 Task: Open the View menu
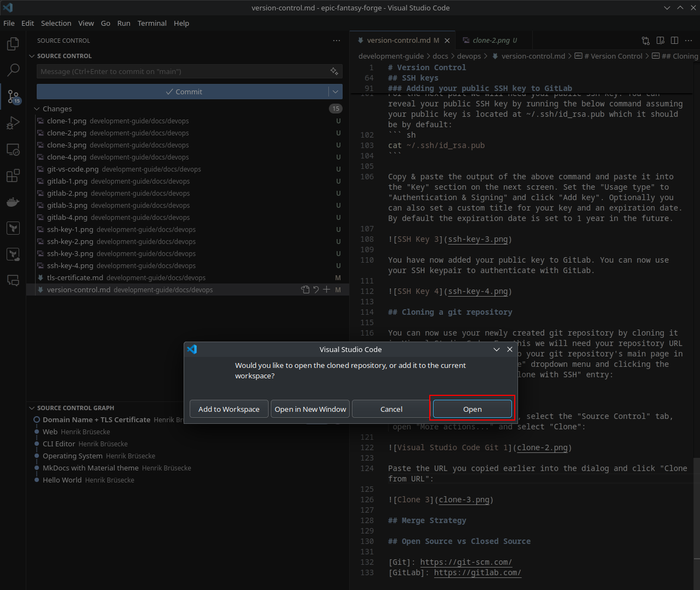coord(86,23)
